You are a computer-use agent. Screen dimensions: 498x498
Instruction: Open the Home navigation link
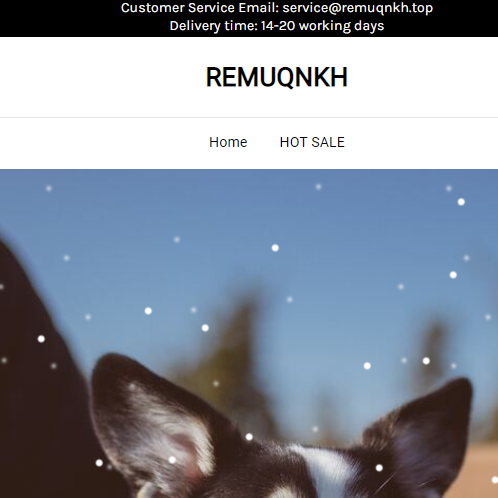click(228, 142)
